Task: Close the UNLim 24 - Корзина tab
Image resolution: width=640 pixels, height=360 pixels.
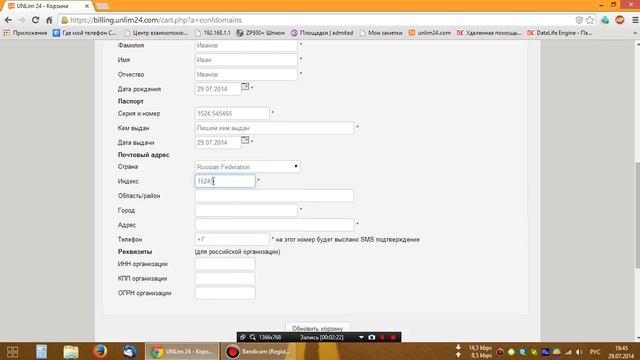Action: coord(87,6)
